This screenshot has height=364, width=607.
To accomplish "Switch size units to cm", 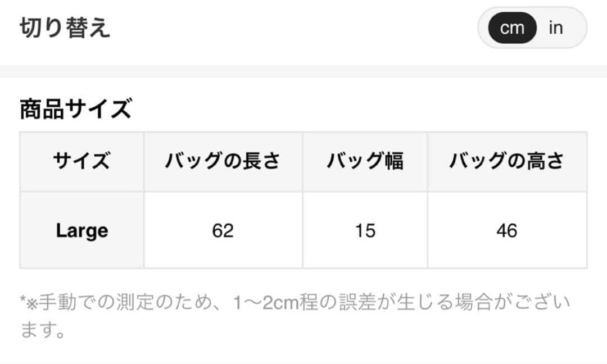I will pyautogui.click(x=511, y=28).
